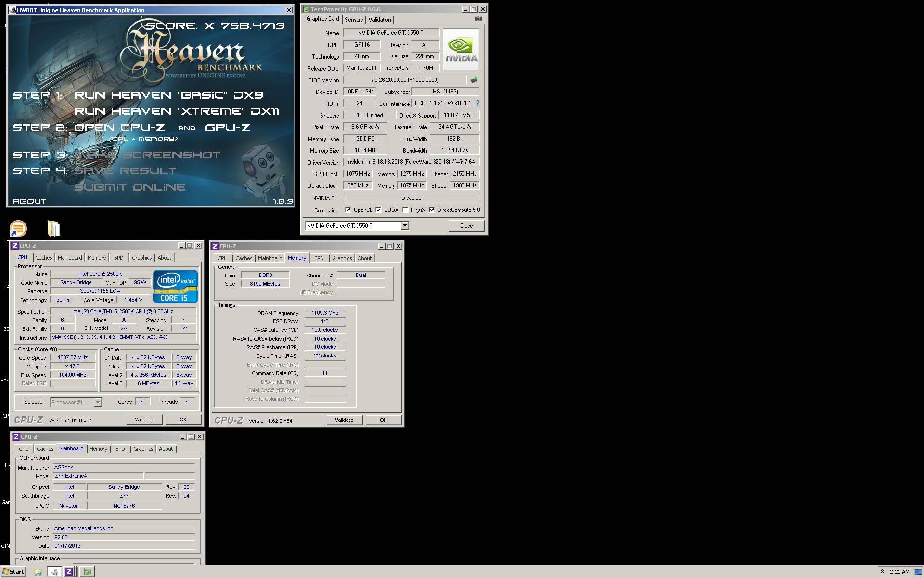
Task: Open CPU tab in CPU-Z Mainboard window
Action: (24, 449)
